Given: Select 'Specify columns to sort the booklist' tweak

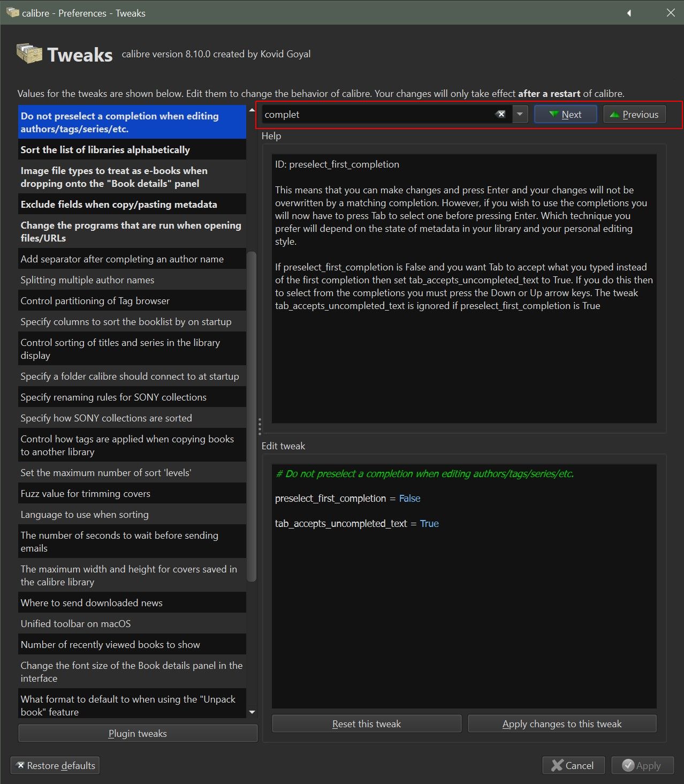Looking at the screenshot, I should [x=132, y=322].
